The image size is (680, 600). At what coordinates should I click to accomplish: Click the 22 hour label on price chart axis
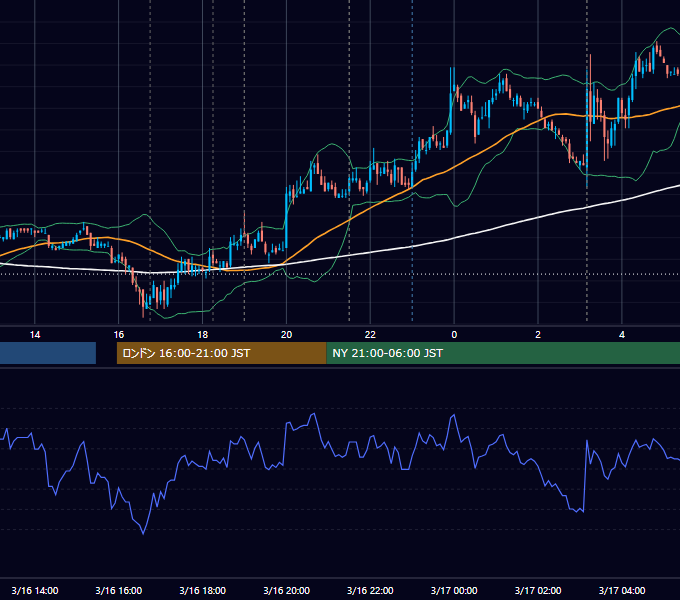tap(370, 335)
